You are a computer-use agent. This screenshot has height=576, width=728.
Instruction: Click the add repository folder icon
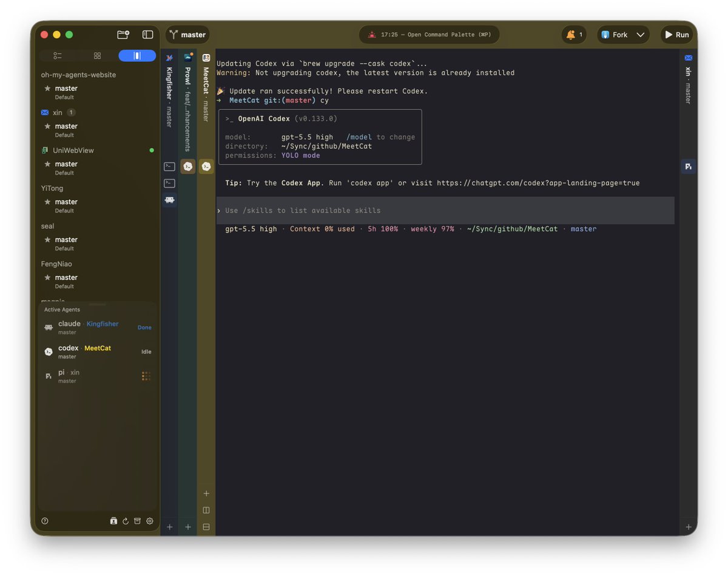tap(123, 35)
